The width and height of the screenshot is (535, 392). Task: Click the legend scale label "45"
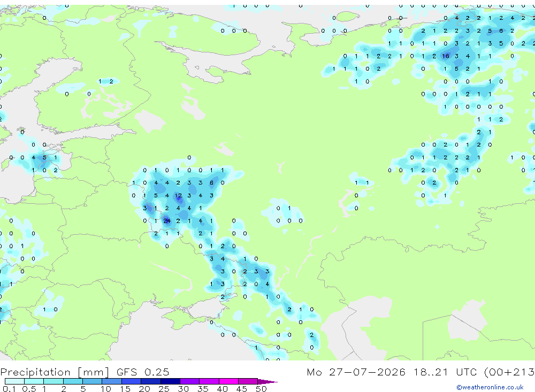coord(242,389)
